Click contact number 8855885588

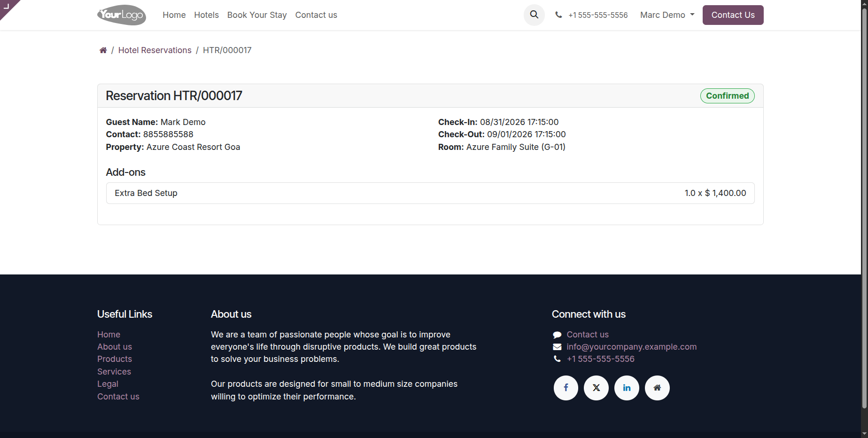168,134
